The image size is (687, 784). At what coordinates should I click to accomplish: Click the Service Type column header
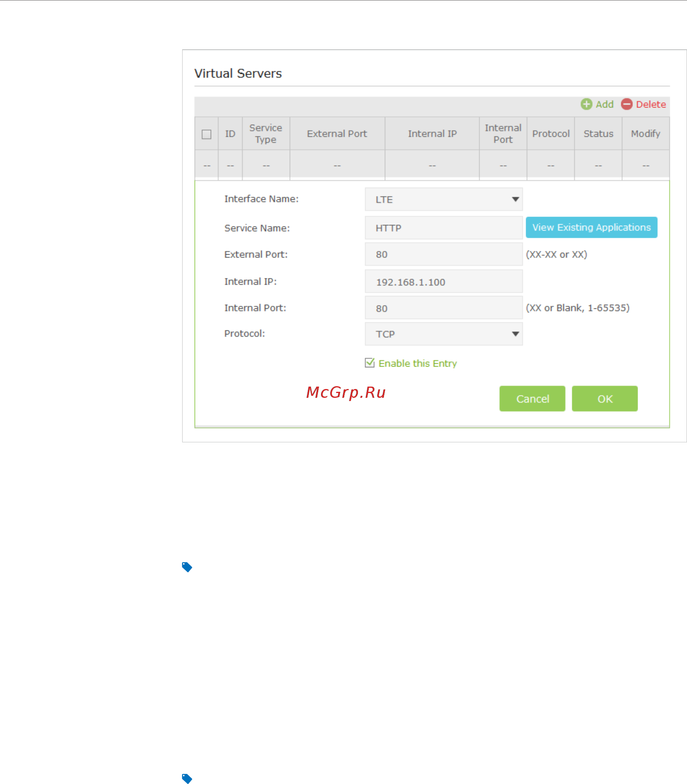(266, 134)
